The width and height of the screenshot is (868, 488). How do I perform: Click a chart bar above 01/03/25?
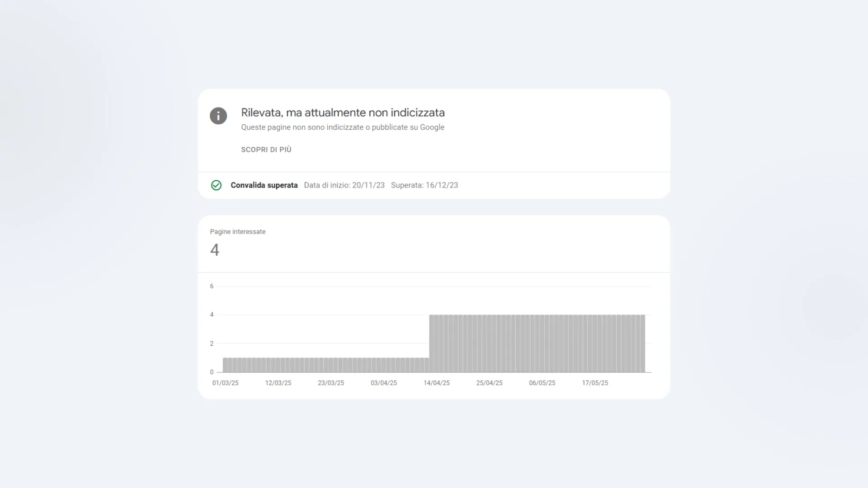(226, 365)
